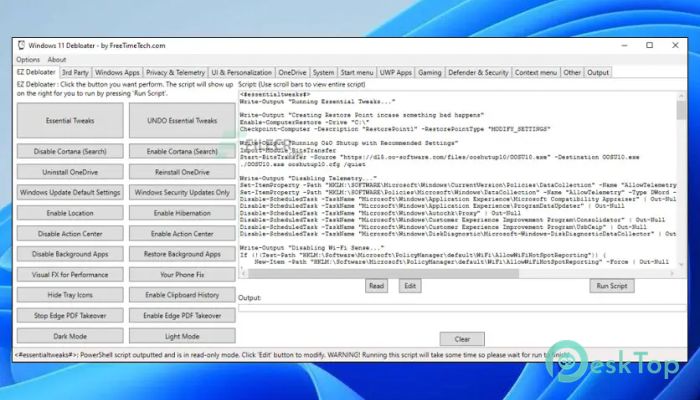Click right arrow of horizontal scrollbar
The image size is (700, 400).
click(x=672, y=273)
